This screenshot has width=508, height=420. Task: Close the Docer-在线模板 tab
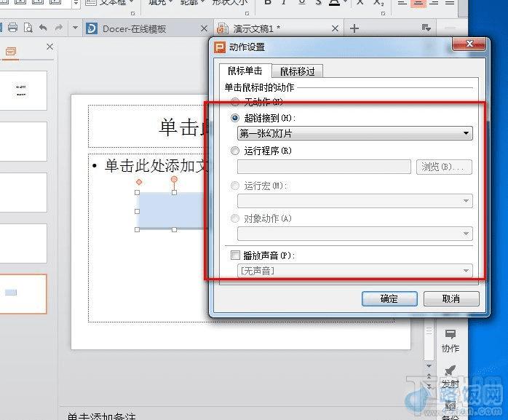point(204,28)
